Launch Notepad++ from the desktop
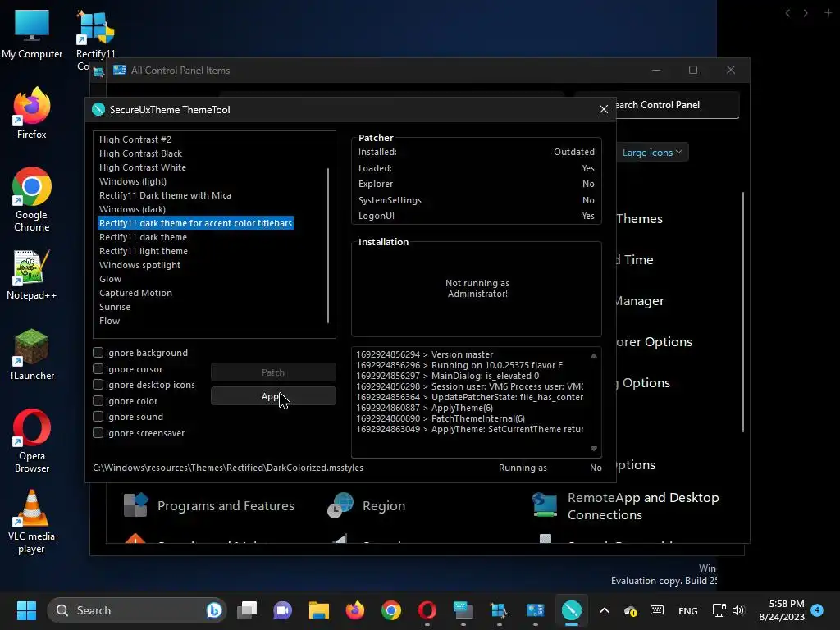840x630 pixels. pos(32,274)
